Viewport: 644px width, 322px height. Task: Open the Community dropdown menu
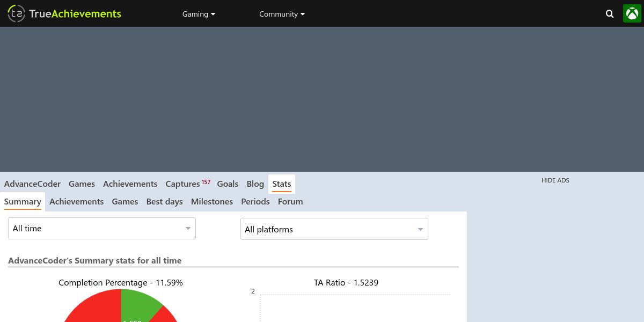point(282,14)
